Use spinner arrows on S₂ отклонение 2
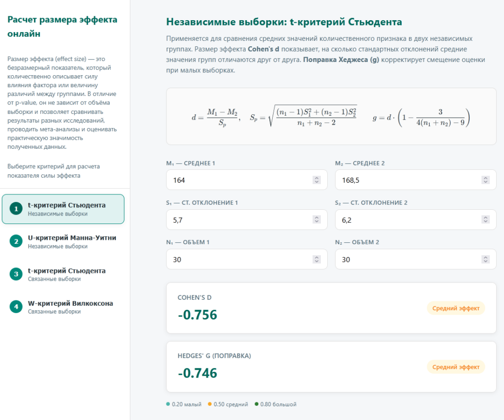Viewport: 504px width, 420px height. (486, 219)
